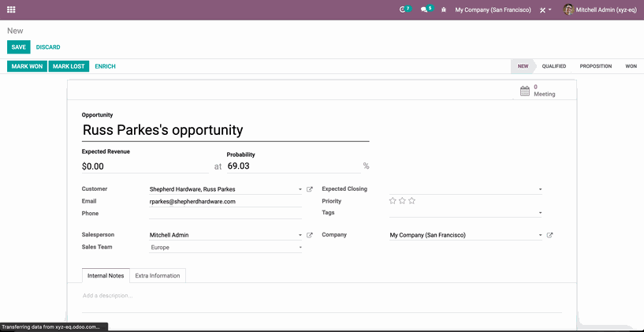The width and height of the screenshot is (644, 332).
Task: Open the developer tools wrench icon
Action: [543, 9]
